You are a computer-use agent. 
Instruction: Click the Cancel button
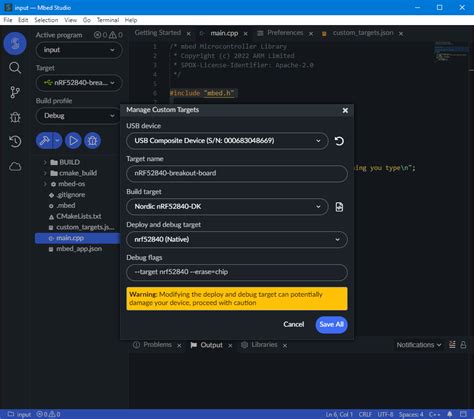click(293, 324)
